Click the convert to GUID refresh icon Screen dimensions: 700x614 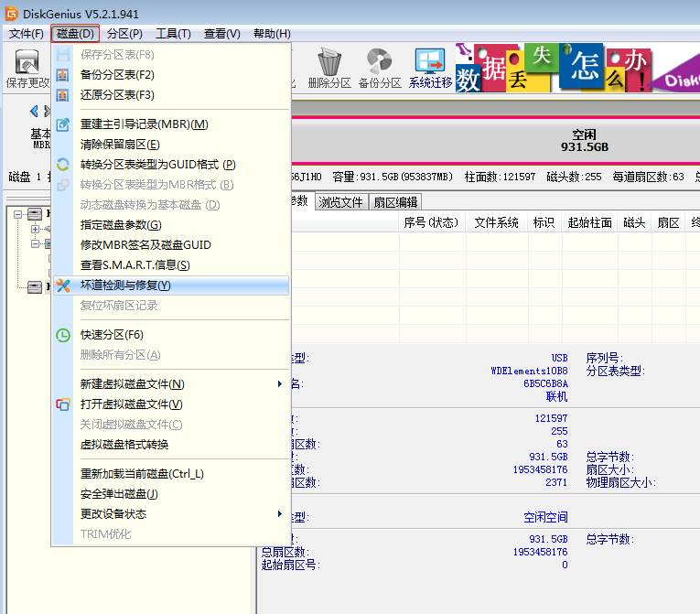point(62,165)
